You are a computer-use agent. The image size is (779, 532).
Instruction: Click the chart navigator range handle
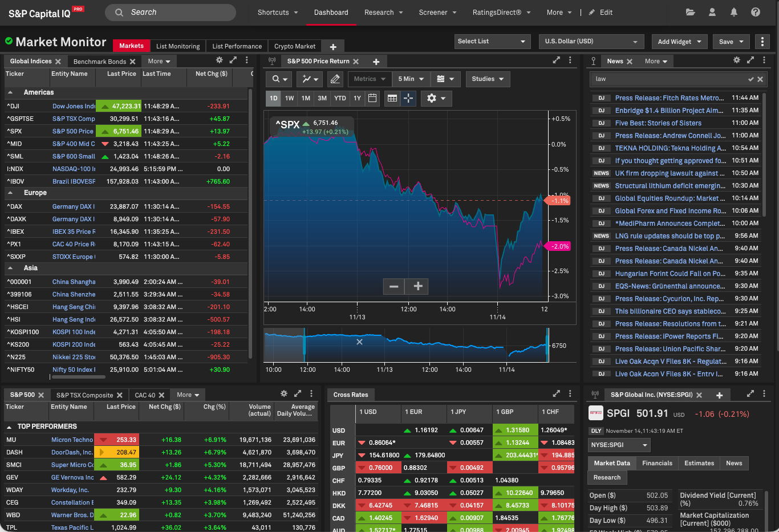tap(304, 345)
